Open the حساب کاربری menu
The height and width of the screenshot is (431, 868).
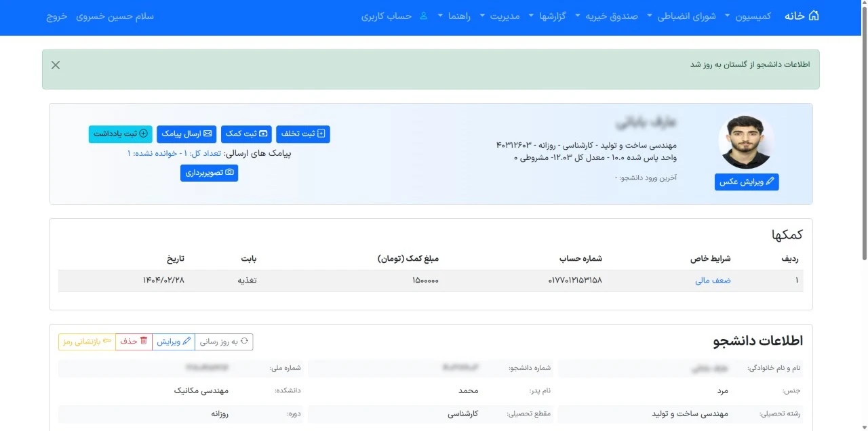pos(387,16)
